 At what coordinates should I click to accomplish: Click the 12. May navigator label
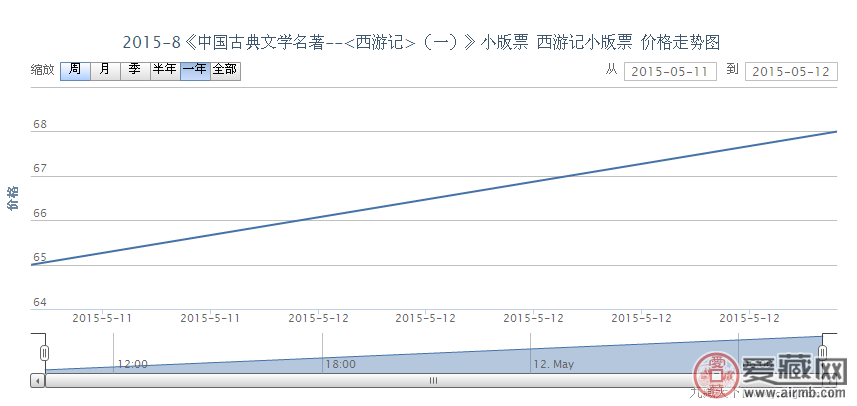click(x=554, y=364)
